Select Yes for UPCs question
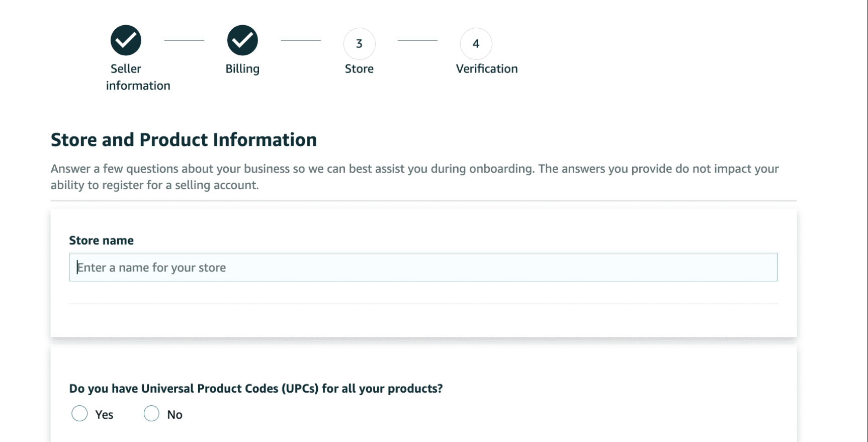 79,414
